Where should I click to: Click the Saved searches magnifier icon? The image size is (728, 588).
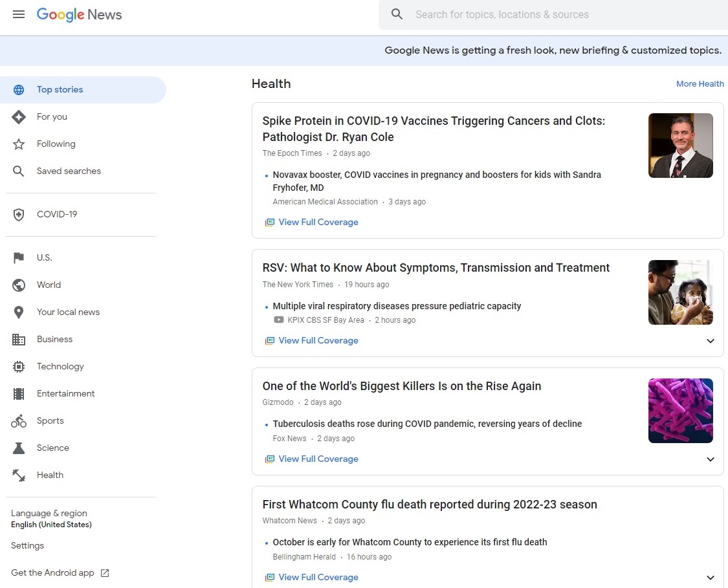click(x=19, y=171)
